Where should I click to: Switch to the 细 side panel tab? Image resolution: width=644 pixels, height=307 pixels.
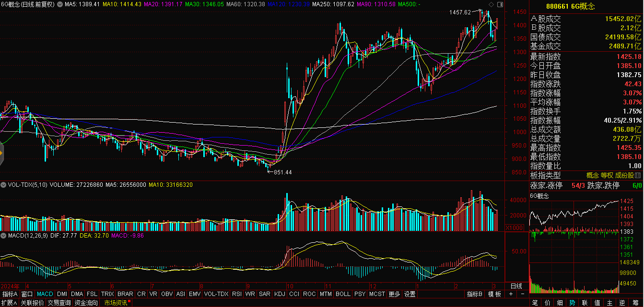560,303
